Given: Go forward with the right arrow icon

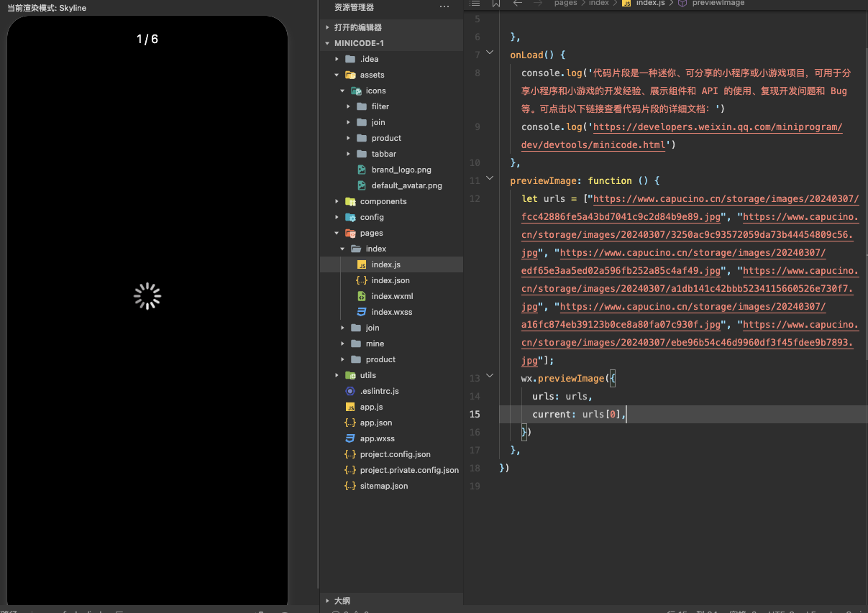Looking at the screenshot, I should click(x=538, y=3).
